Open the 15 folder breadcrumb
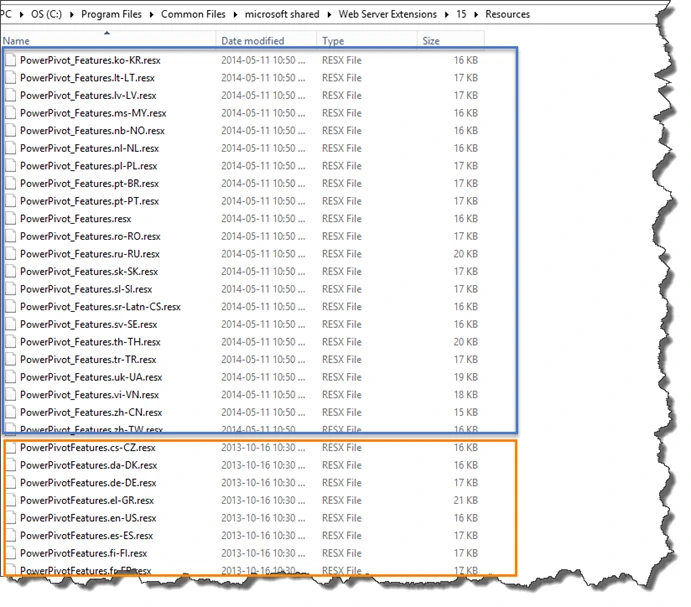 point(461,15)
